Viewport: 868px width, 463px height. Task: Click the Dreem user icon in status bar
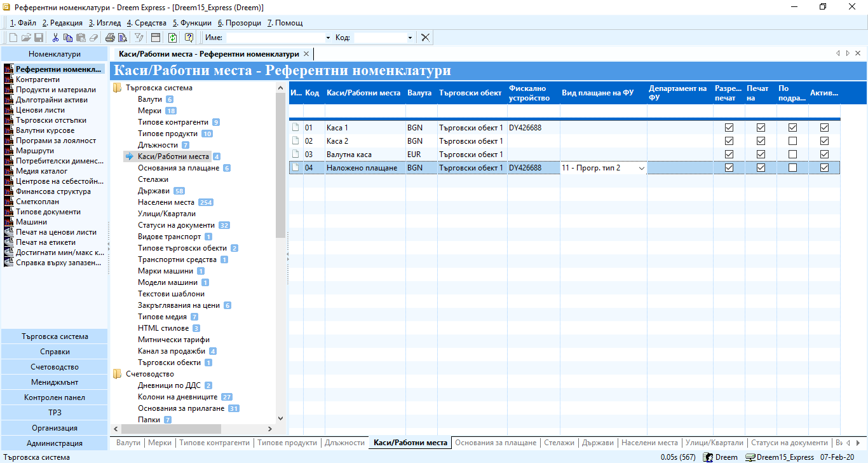tap(708, 457)
